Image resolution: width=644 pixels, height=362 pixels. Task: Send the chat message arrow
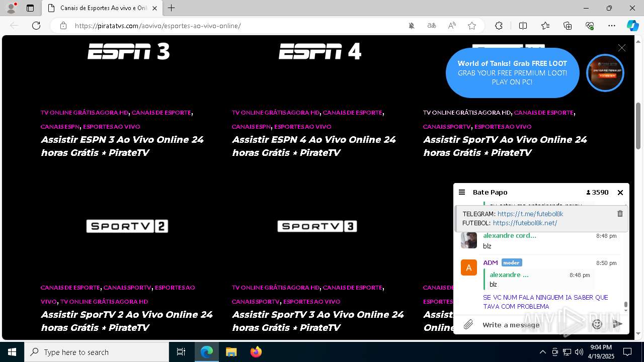617,325
